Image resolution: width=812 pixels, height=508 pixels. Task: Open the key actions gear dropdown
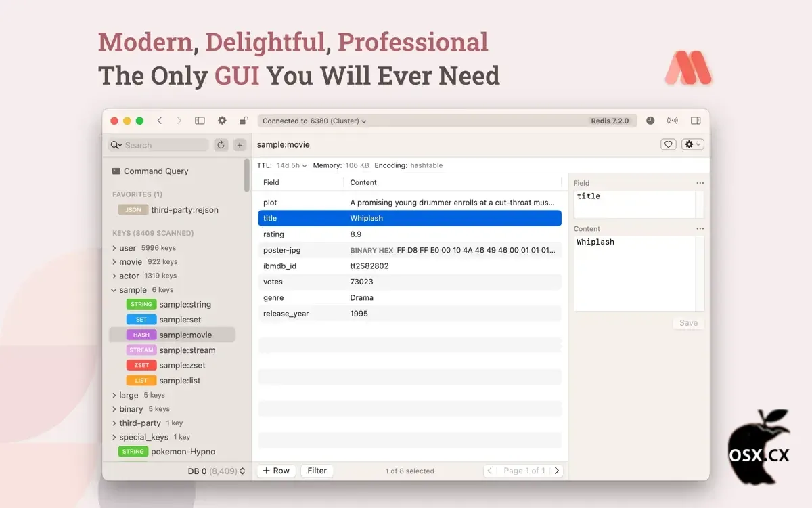tap(693, 144)
